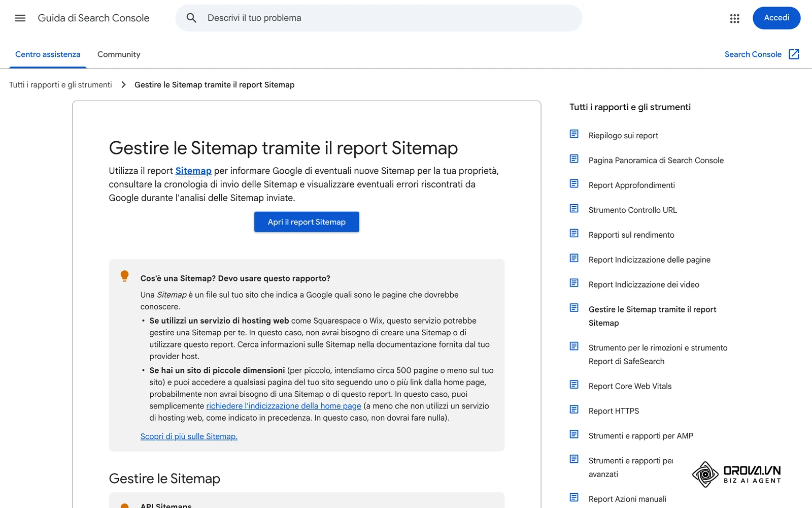Open Report HTTPS article
The width and height of the screenshot is (812, 508).
click(614, 411)
